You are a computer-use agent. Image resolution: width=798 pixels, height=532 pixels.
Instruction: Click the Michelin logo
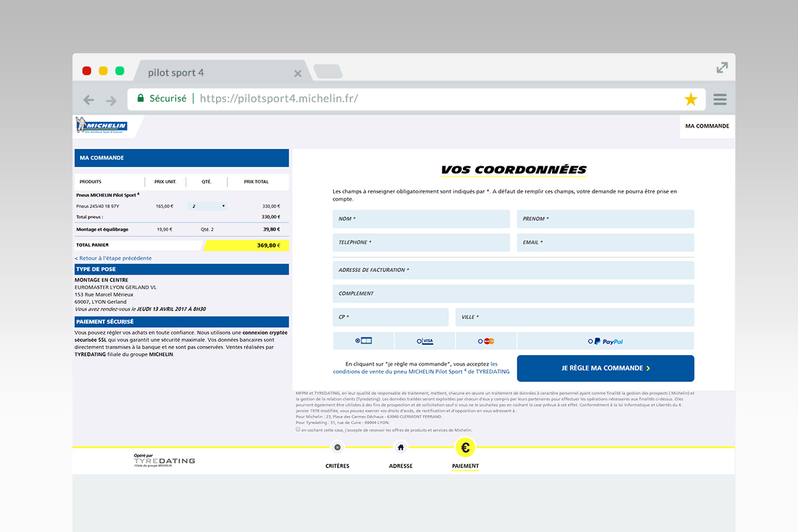(x=101, y=125)
